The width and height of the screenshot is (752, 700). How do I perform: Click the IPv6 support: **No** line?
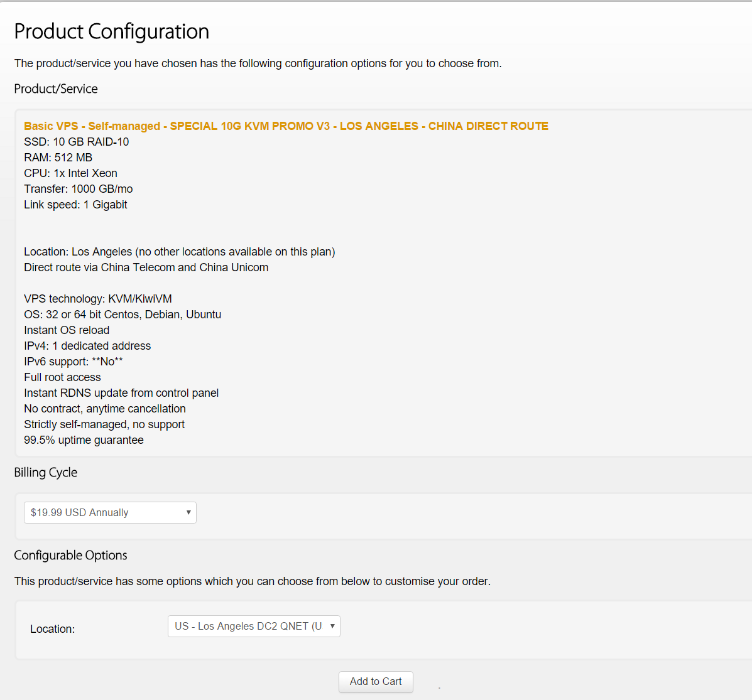pos(73,362)
